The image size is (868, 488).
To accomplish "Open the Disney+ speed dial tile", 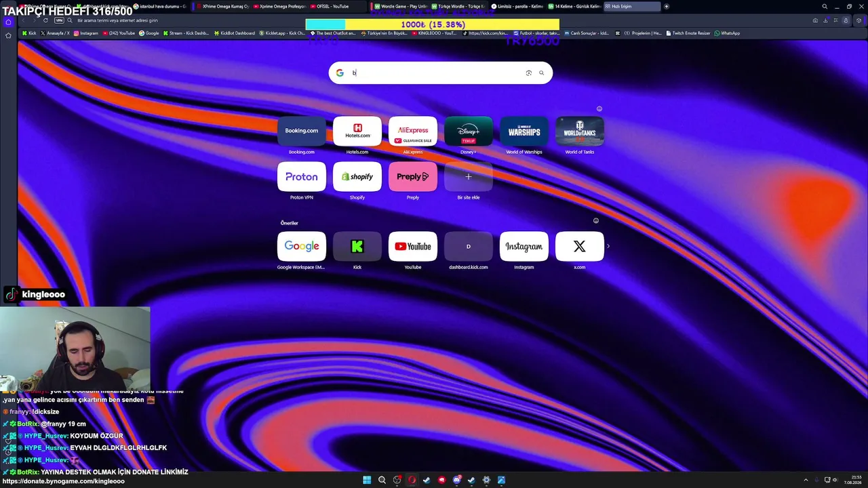I will (x=469, y=131).
